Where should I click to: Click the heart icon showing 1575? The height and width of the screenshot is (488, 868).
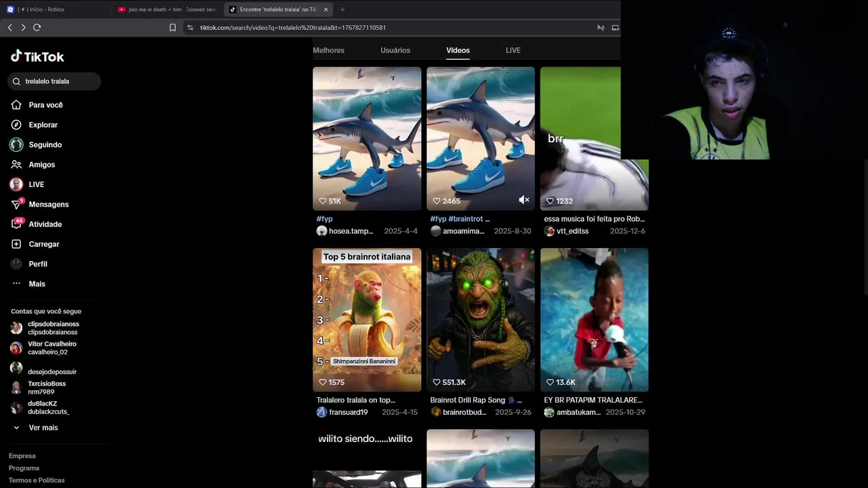[323, 382]
